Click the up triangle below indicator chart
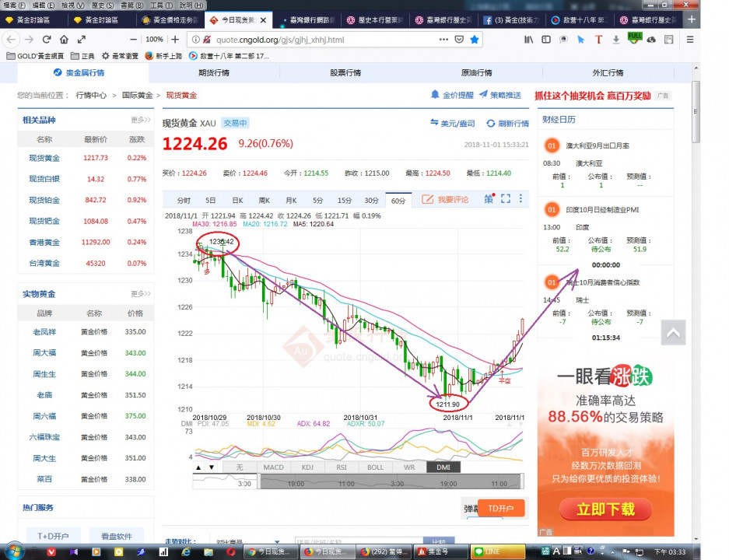The image size is (729, 560). point(198,467)
